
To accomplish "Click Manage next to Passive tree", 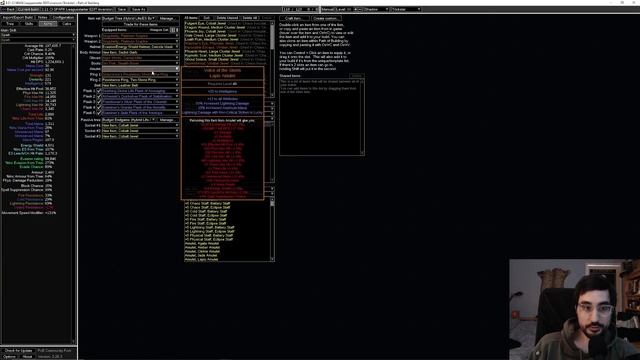I will (167, 120).
